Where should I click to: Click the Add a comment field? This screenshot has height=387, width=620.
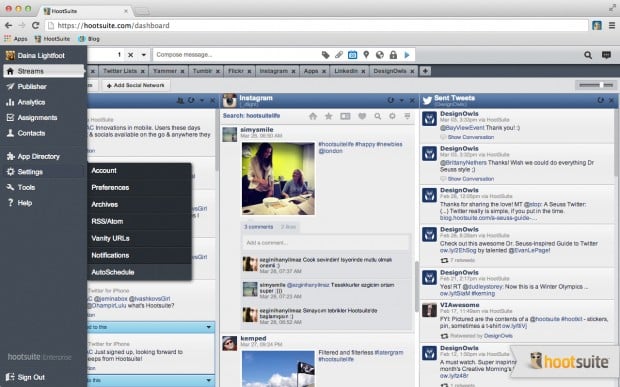click(x=326, y=243)
